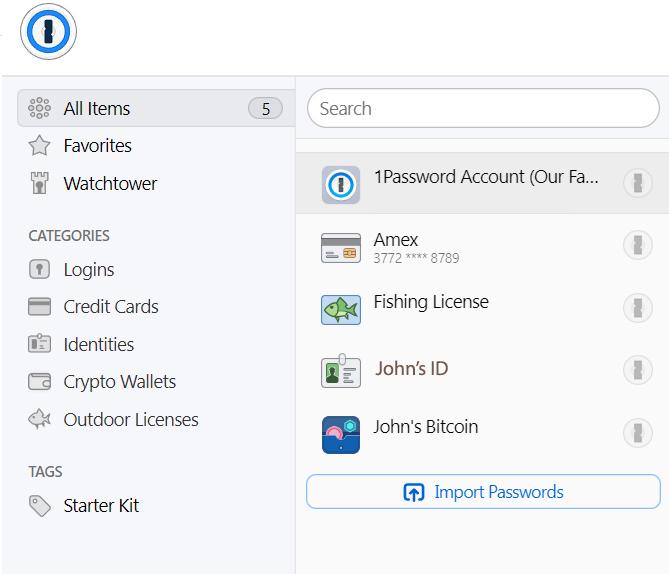669x574 pixels.
Task: Click vault badge on John's ID row
Action: click(637, 370)
